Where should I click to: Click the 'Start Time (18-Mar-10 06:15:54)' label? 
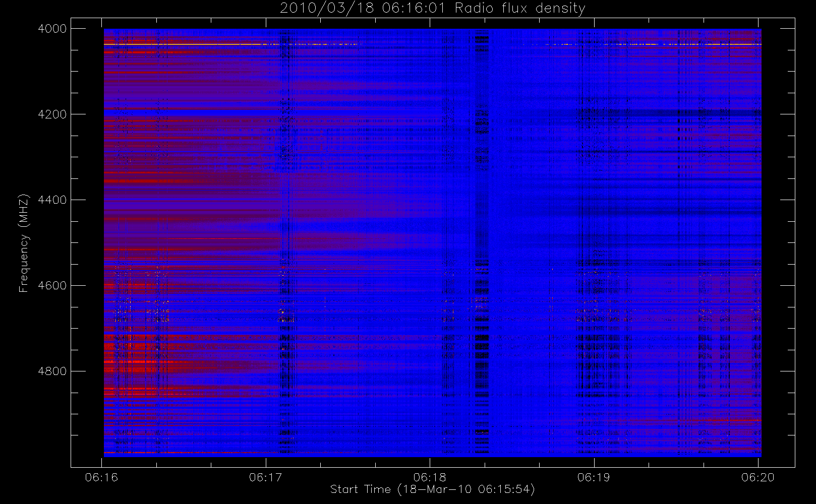coord(433,489)
